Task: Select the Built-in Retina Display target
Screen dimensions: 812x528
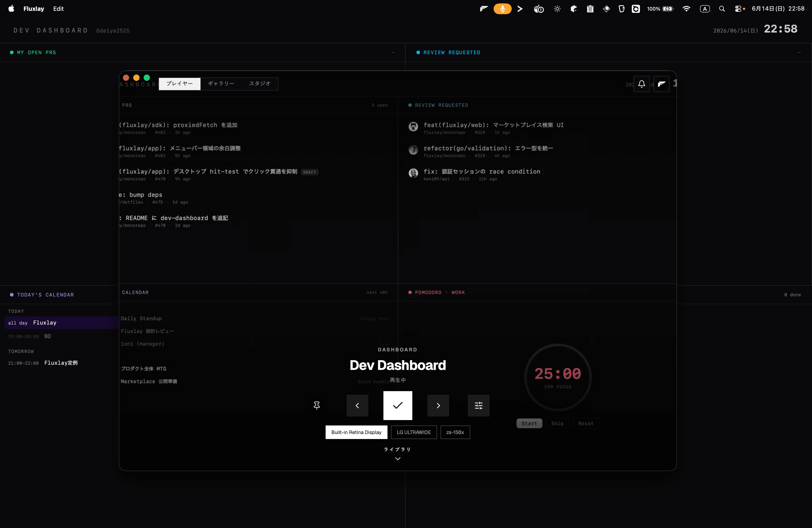Action: tap(356, 432)
